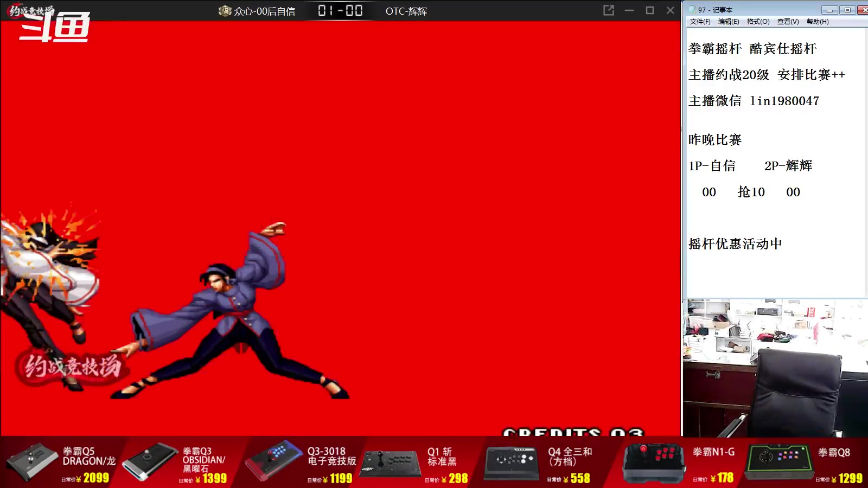Click the 抢10 text in Notepad
The image size is (868, 488).
(751, 192)
